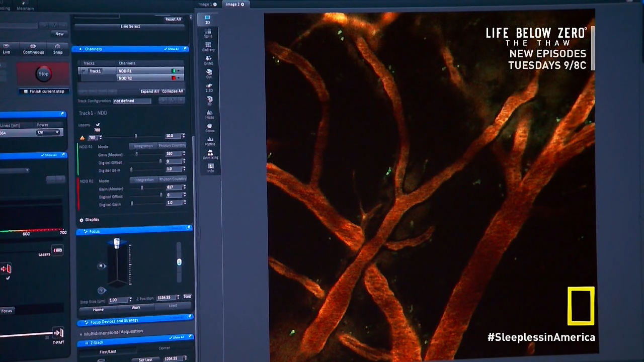This screenshot has width=644, height=362.
Task: Click the Home focus button
Action: coord(98,309)
